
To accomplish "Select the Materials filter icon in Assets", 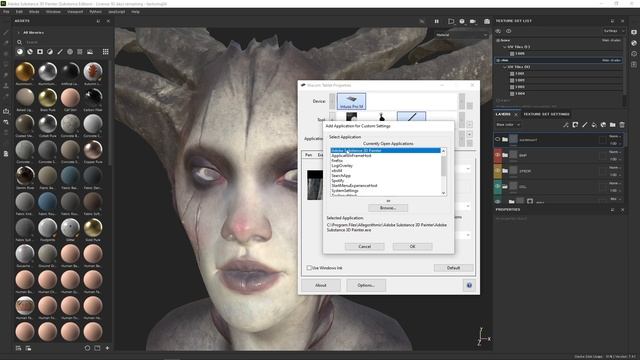I will click(x=20, y=52).
